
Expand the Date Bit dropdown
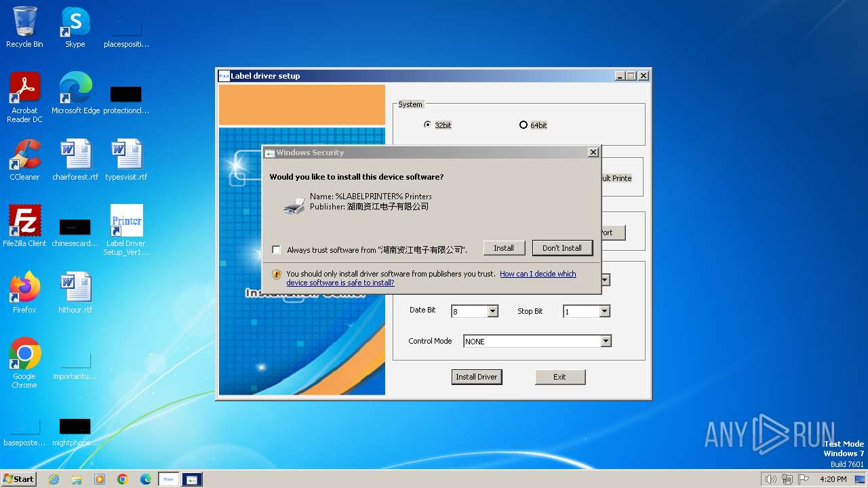(x=493, y=311)
